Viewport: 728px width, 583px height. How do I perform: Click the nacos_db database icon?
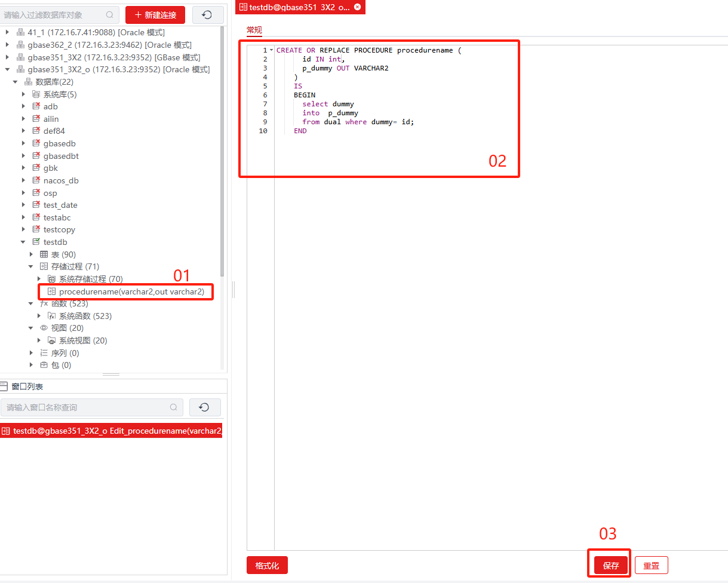[x=36, y=180]
